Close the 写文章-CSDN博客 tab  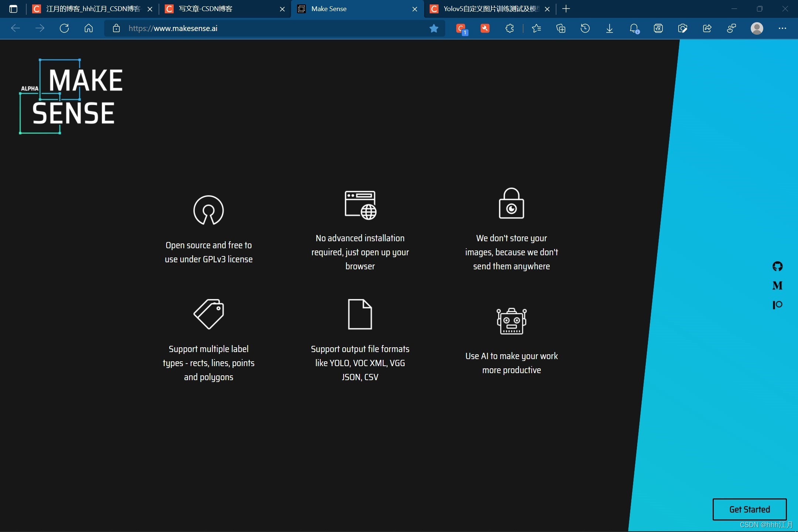pos(282,9)
